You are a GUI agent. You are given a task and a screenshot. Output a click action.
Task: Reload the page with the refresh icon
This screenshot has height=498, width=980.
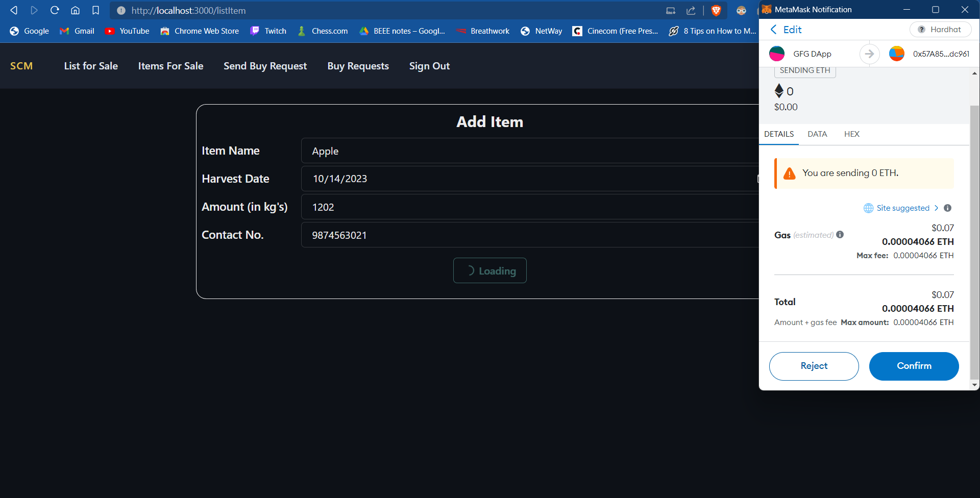pos(55,10)
